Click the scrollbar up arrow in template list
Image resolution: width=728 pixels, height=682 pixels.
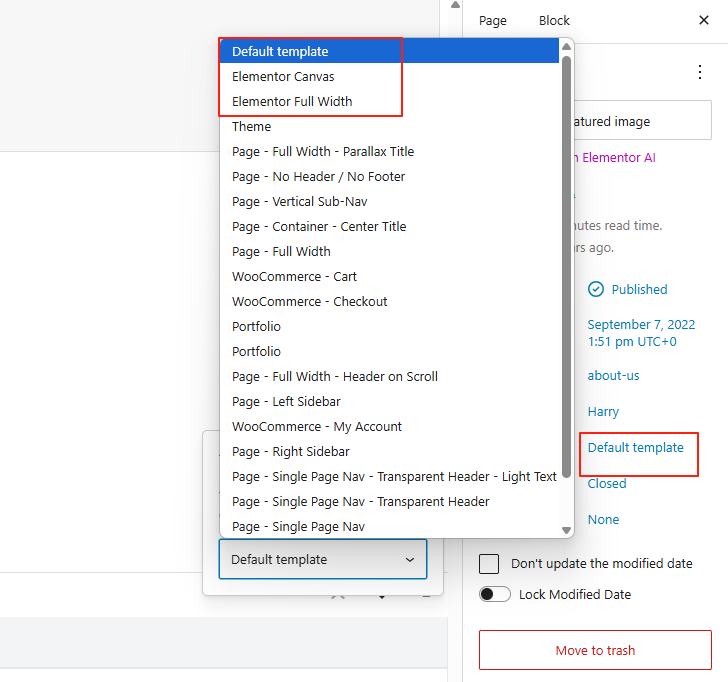[567, 46]
